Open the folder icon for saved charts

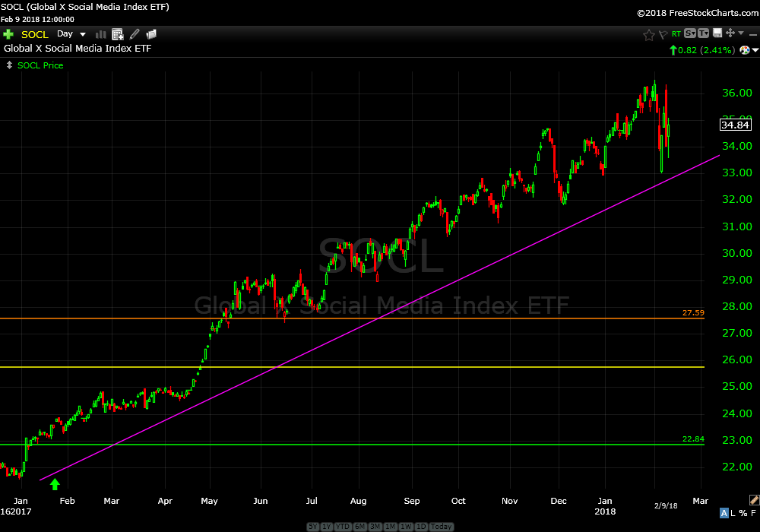point(151,34)
